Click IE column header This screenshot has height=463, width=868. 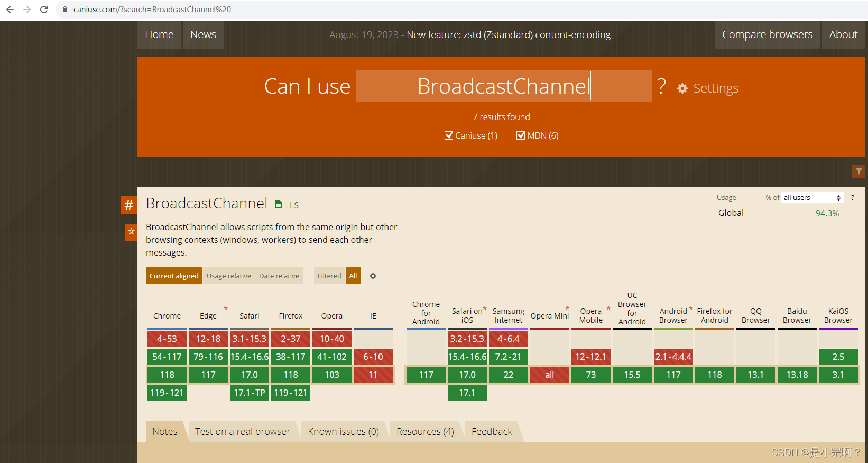pyautogui.click(x=373, y=316)
